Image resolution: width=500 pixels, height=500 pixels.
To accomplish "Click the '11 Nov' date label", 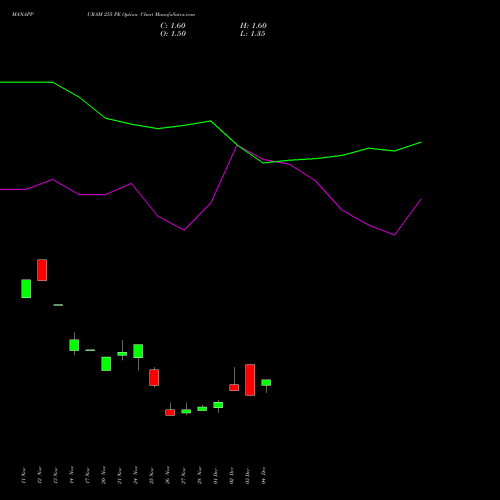I will [23, 475].
